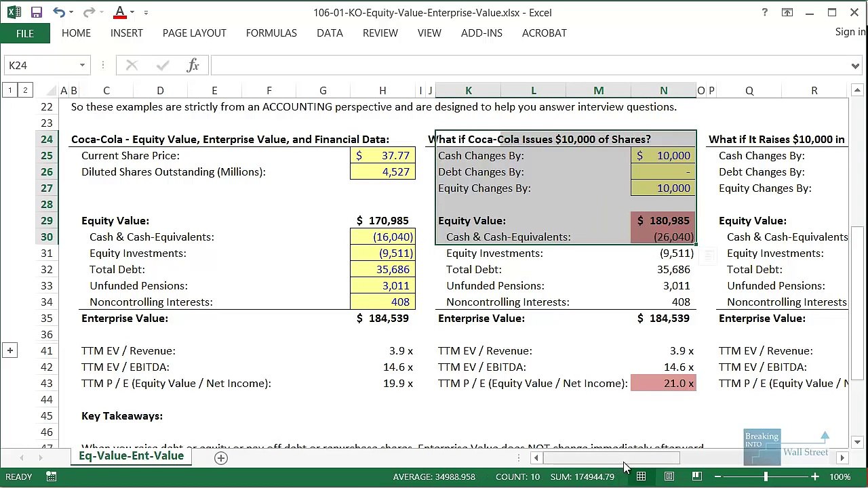Image resolution: width=868 pixels, height=488 pixels.
Task: Open the REVIEW ribbon tab
Action: coord(380,33)
